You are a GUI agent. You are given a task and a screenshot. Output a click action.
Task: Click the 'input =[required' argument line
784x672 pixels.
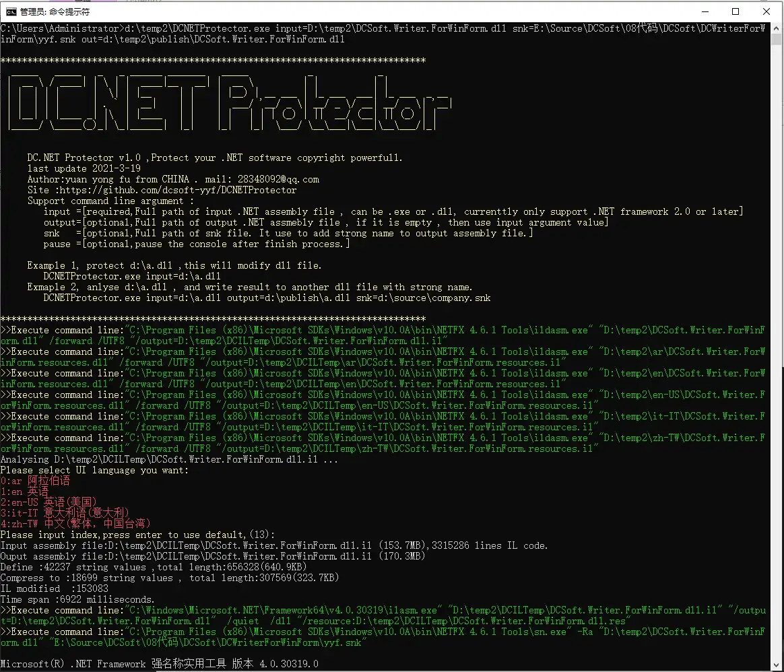(393, 211)
